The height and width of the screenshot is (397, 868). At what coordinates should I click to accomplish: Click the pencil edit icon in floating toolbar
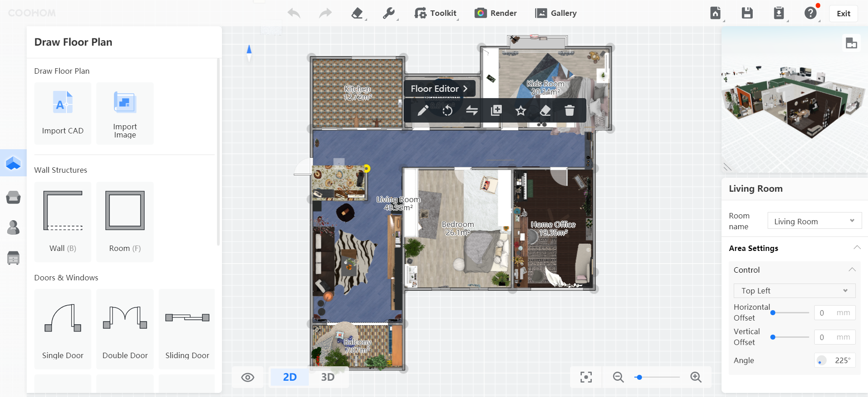click(423, 110)
